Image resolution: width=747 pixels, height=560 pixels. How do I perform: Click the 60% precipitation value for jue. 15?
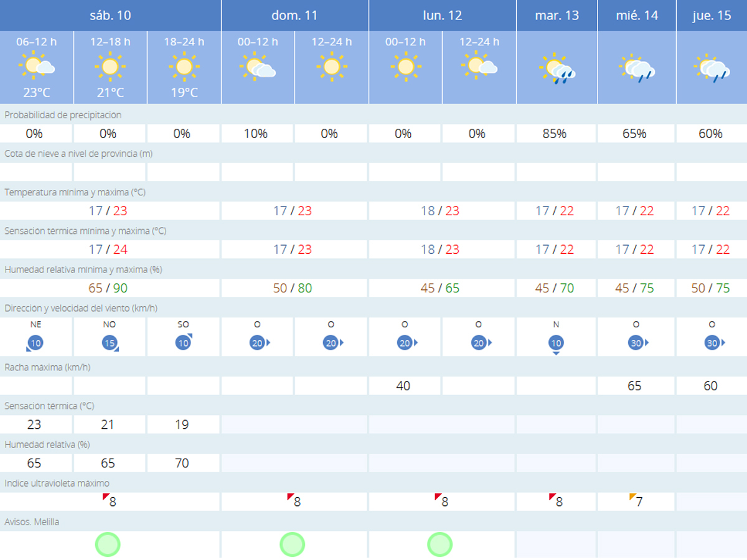point(712,133)
